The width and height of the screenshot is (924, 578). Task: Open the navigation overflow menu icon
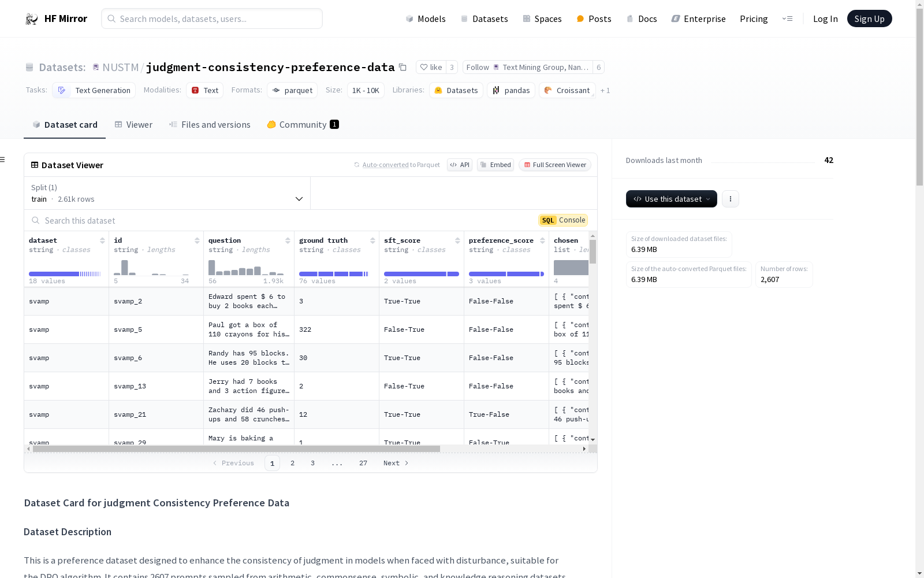(x=787, y=19)
